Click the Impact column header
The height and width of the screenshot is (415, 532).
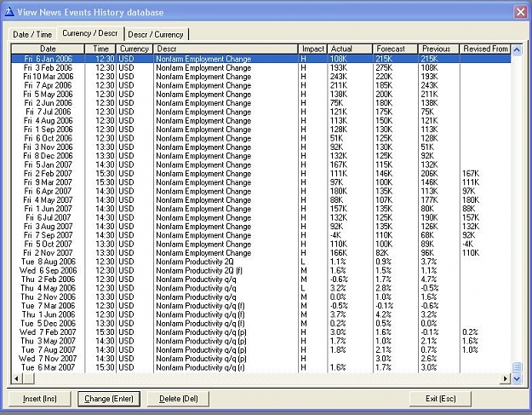(313, 49)
